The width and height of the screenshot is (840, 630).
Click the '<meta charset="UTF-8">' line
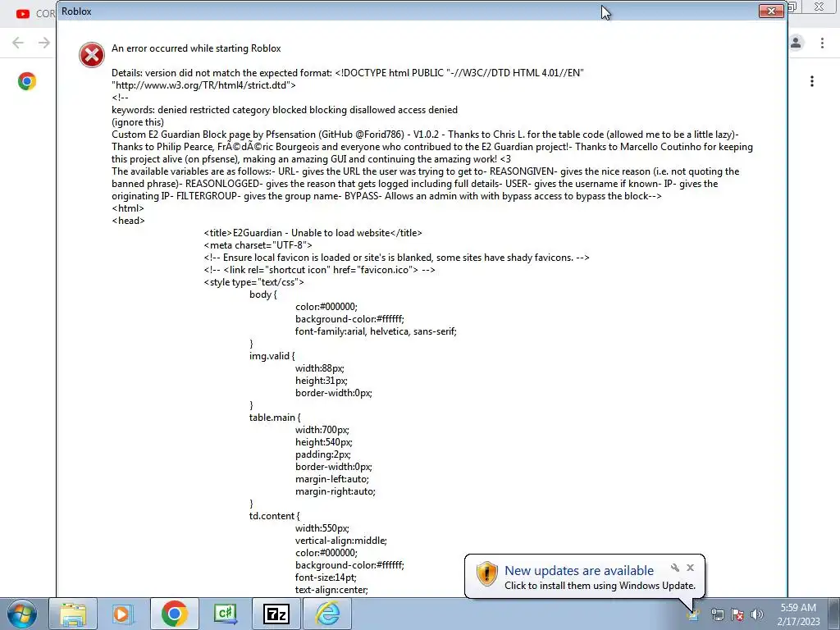coord(258,245)
